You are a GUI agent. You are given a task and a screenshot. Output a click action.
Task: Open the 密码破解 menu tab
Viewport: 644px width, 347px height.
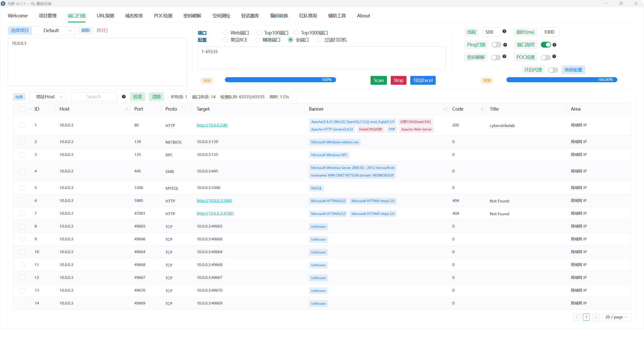[x=192, y=16]
